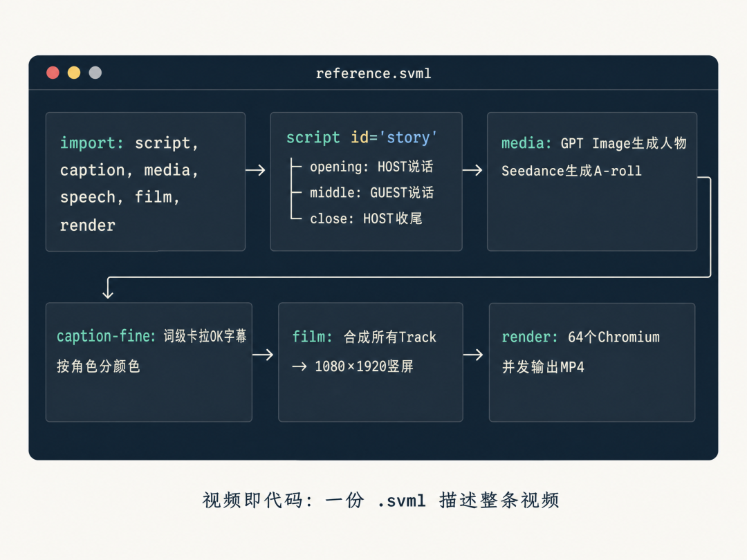The height and width of the screenshot is (560, 747).
Task: Select the import: keyword
Action: [x=91, y=143]
